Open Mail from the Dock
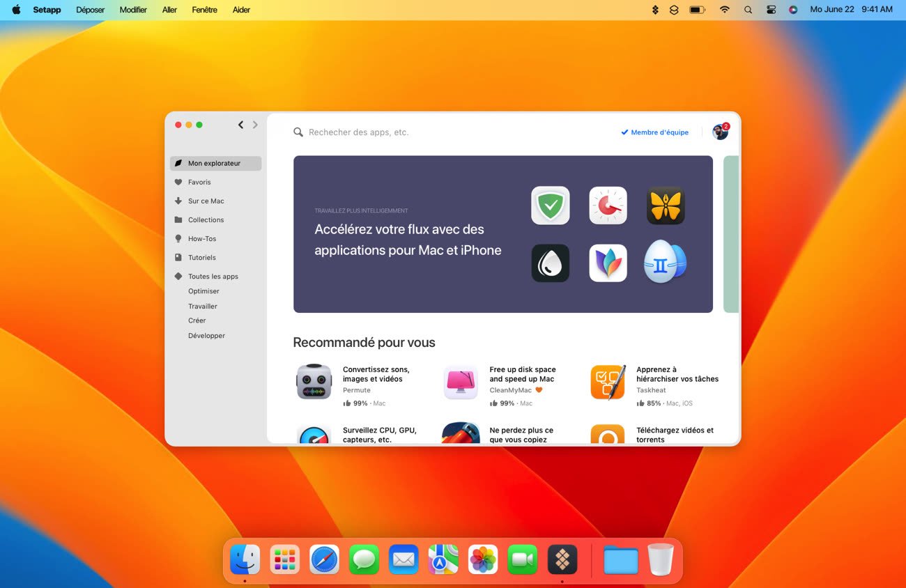 pyautogui.click(x=404, y=559)
